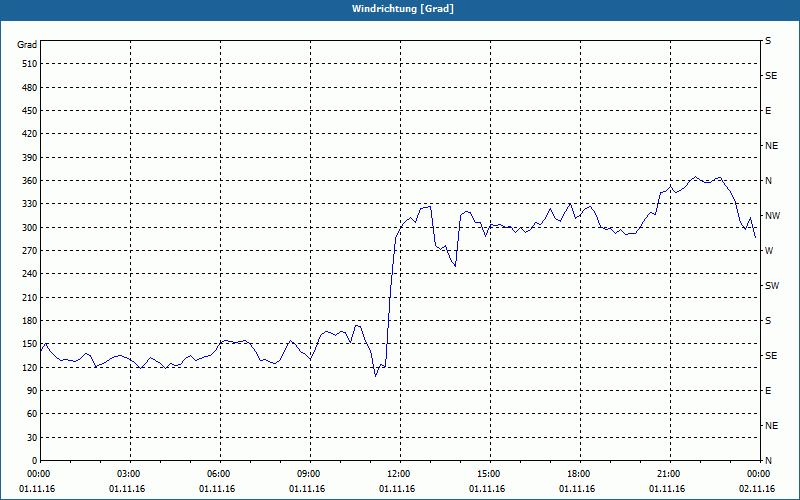Viewport: 800px width, 500px height.
Task: Click the 03:00 time label
Action: click(x=131, y=474)
